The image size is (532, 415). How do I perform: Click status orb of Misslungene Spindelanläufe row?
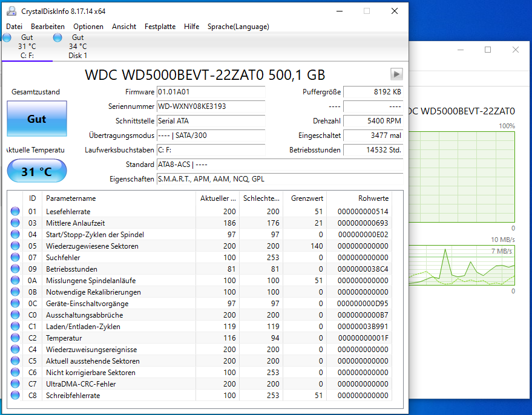(15, 280)
